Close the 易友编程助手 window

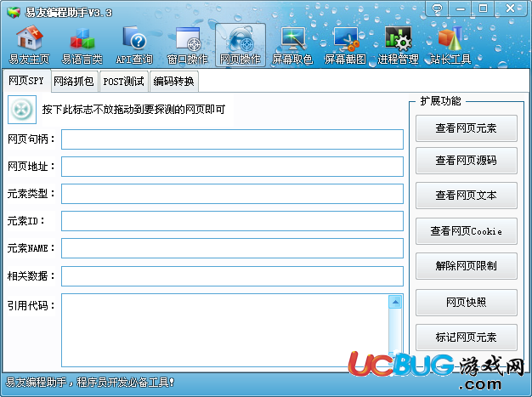(510, 9)
